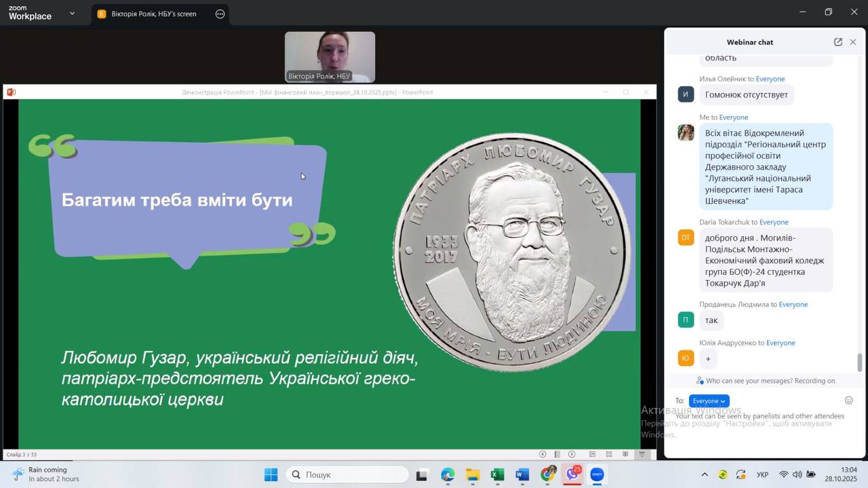Open screen share more options menu

220,14
